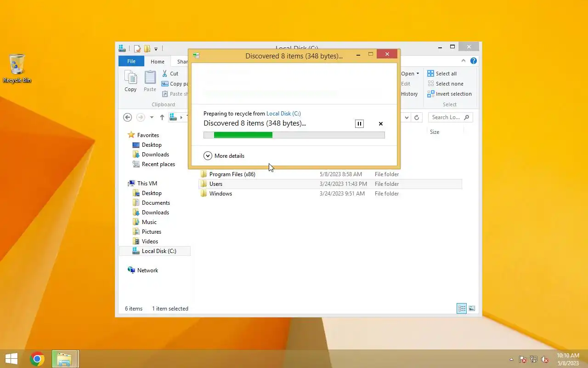
Task: Click Copy path in the ribbon
Action: (x=175, y=84)
